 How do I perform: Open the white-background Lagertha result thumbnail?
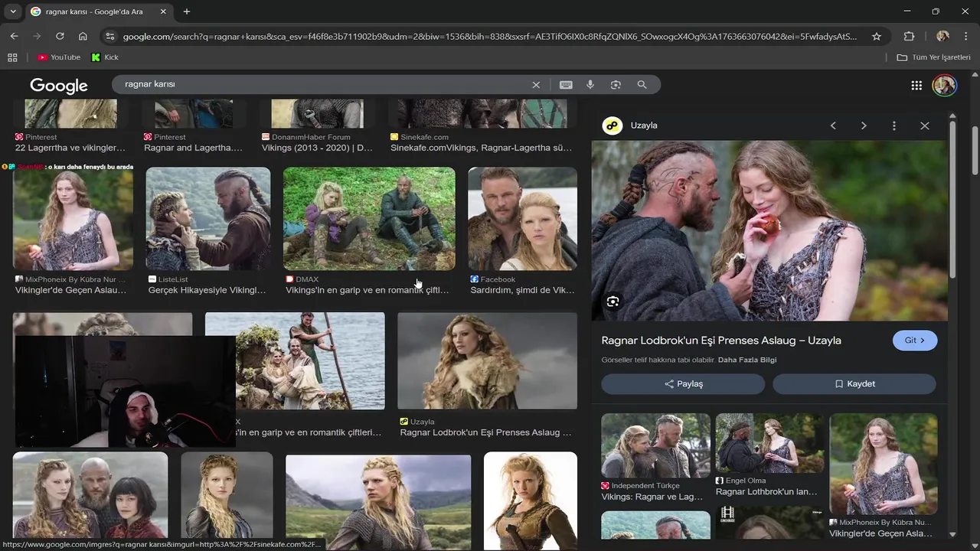pyautogui.click(x=531, y=501)
